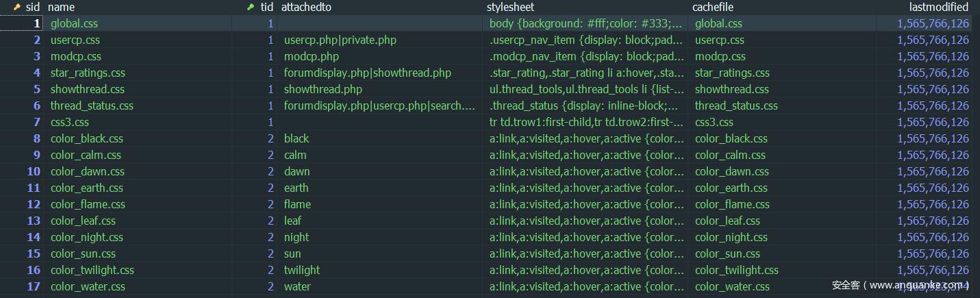Viewport: 980px width, 298px height.
Task: Click the color_twilight.css cachefile cell
Action: click(736, 270)
